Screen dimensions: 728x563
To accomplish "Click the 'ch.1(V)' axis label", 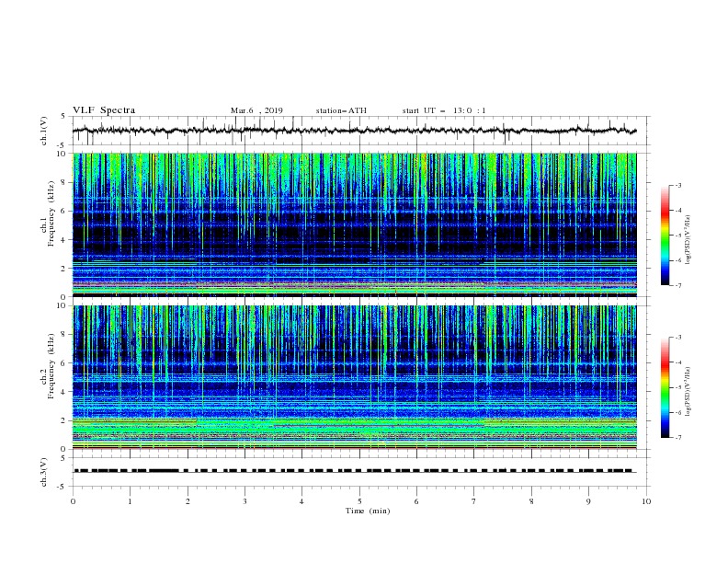I will click(43, 131).
